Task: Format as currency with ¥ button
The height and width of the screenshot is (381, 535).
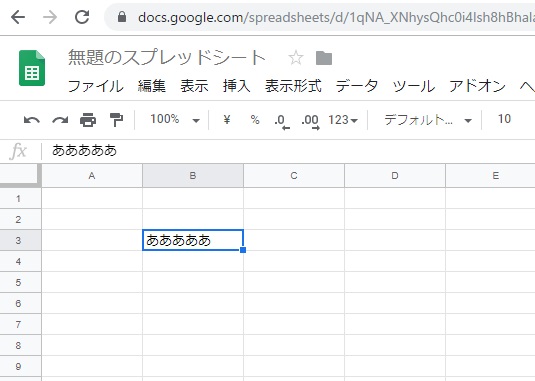Action: coord(227,120)
